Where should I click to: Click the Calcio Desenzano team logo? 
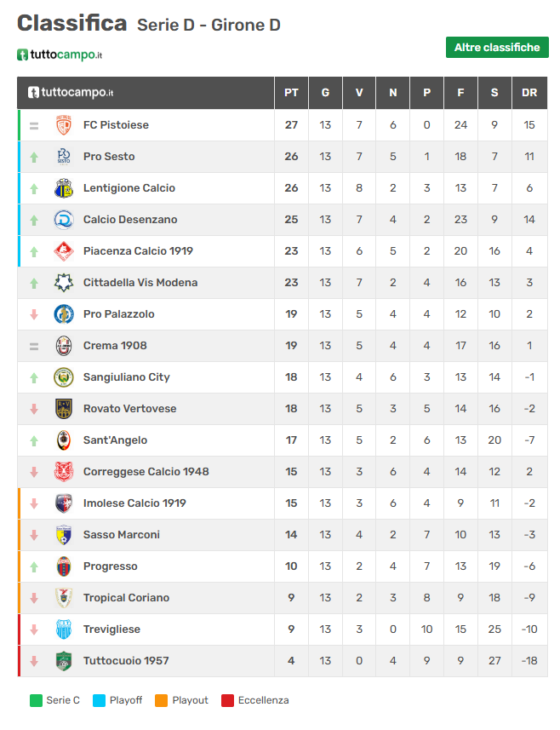[64, 220]
